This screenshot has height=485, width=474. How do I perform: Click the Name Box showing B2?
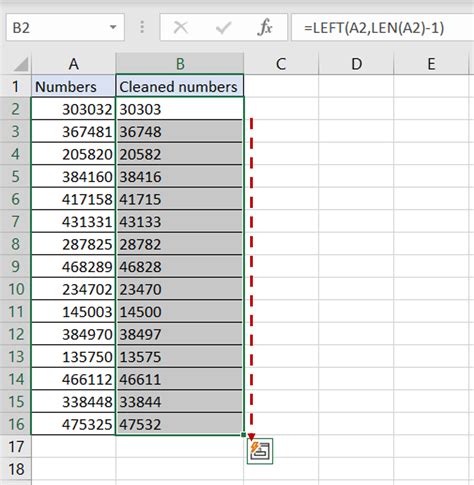[x=65, y=27]
